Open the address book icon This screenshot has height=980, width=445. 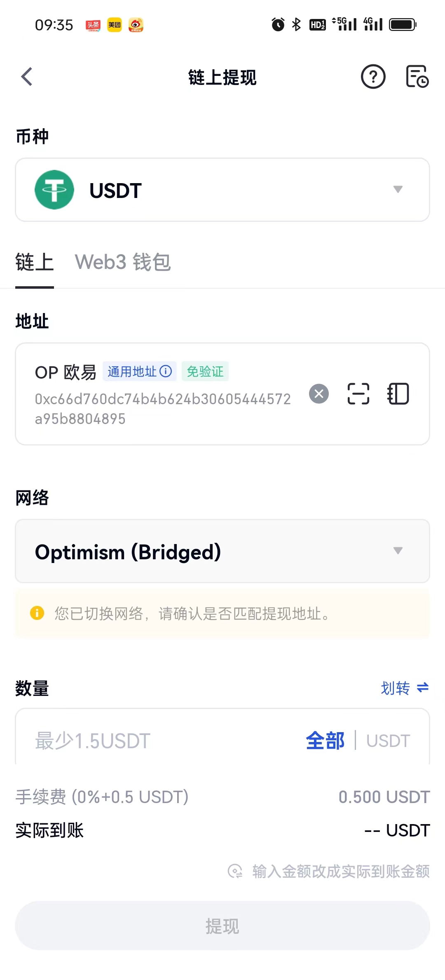[x=398, y=393]
